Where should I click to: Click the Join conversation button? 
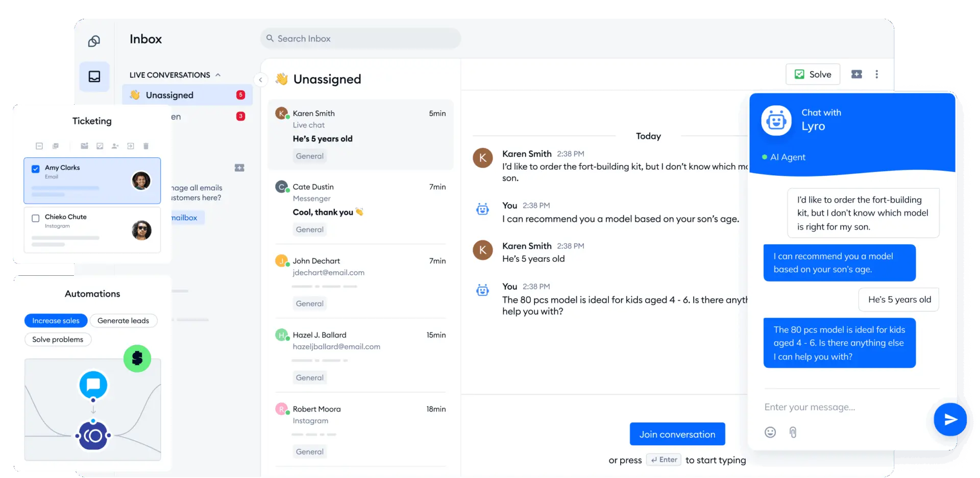click(677, 434)
